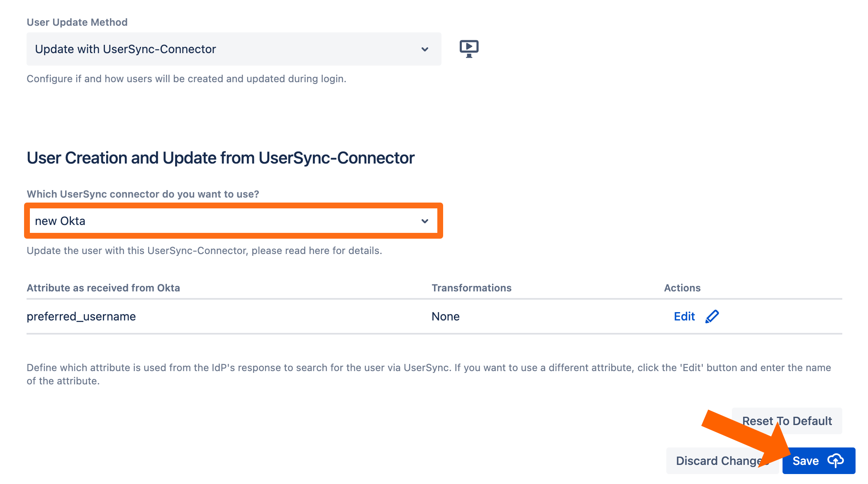This screenshot has height=484, width=868.
Task: Open the video tutorial monitor icon
Action: (x=469, y=49)
